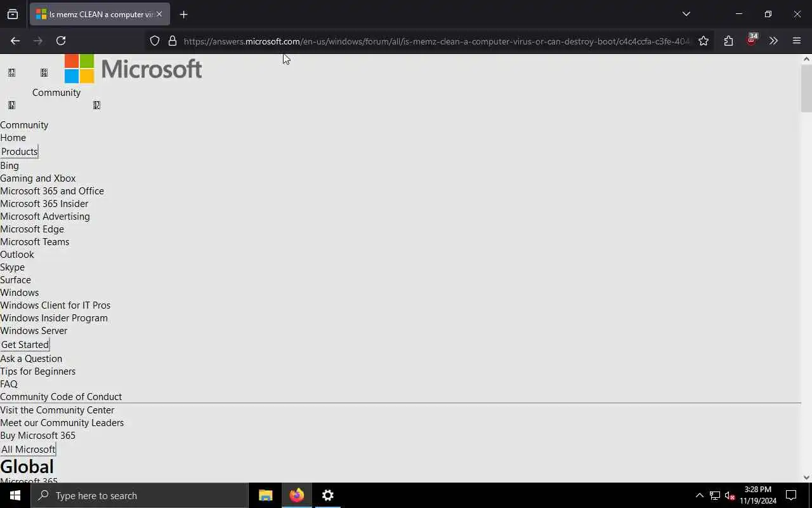Click scrollbar down arrow
This screenshot has width=812, height=508.
[806, 478]
